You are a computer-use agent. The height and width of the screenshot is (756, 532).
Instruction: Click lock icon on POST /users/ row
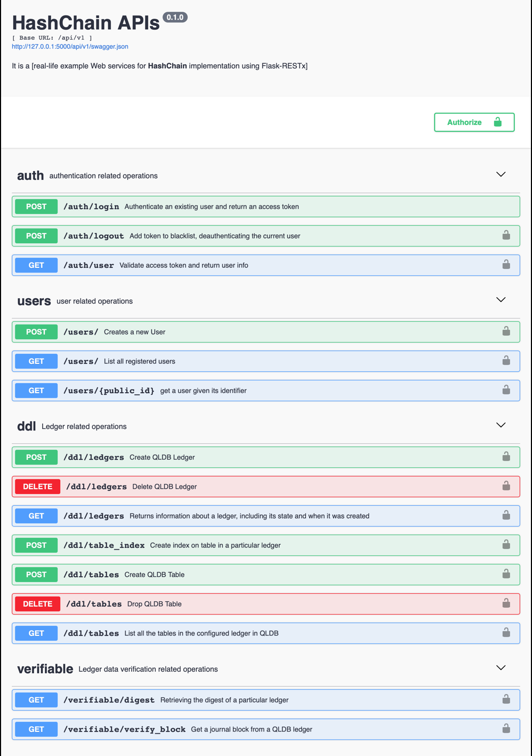tap(506, 331)
